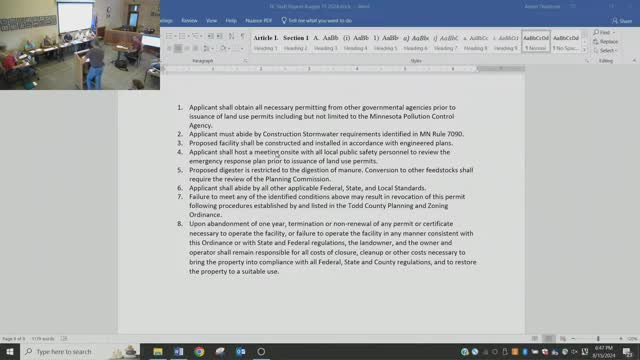Open File Explorer from taskbar
Image resolution: width=640 pixels, height=360 pixels.
coord(158,351)
